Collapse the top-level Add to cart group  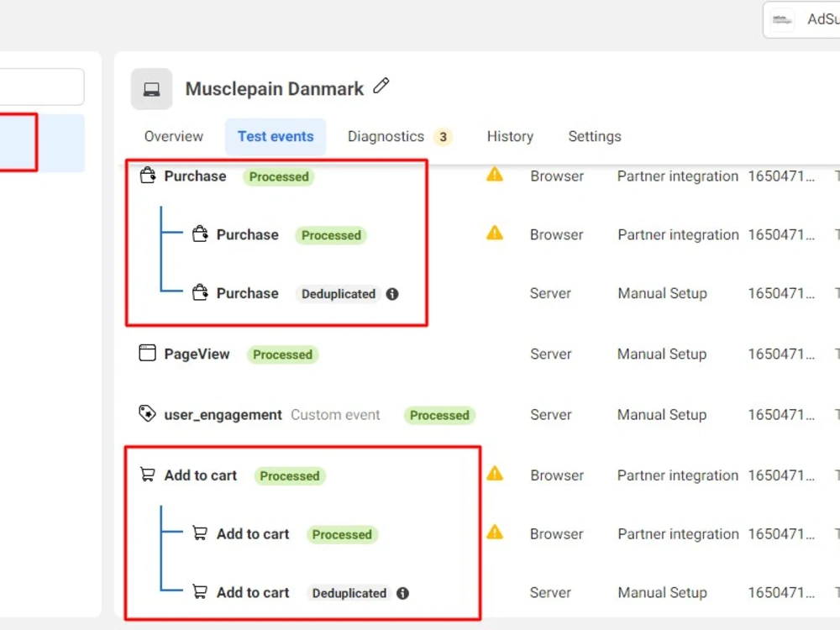[201, 475]
